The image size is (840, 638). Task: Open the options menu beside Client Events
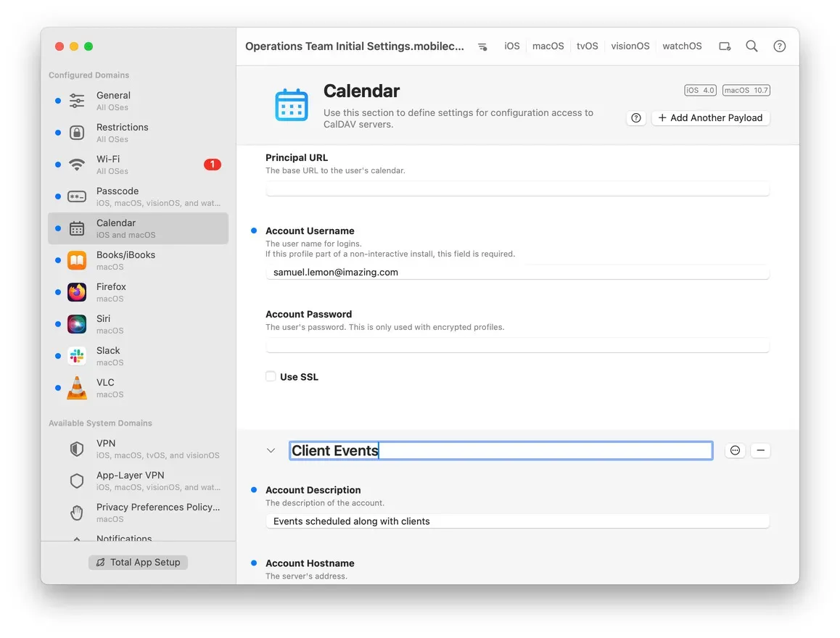click(735, 450)
